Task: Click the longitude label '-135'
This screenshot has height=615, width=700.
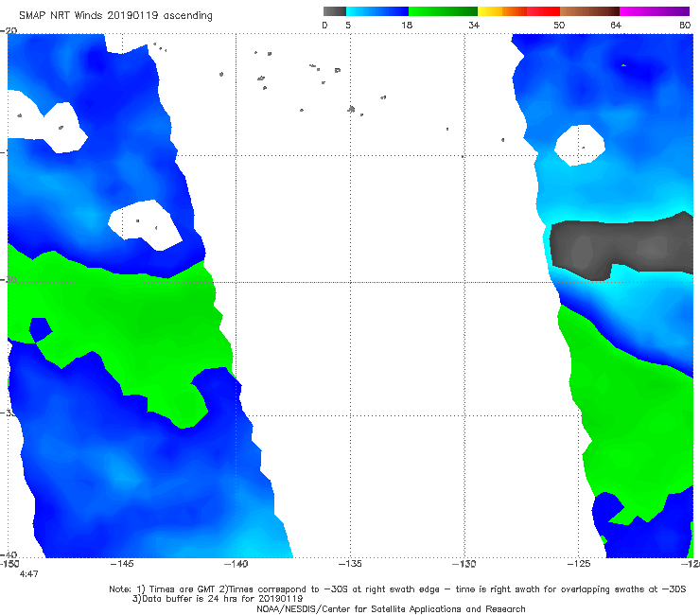Action: 350,564
